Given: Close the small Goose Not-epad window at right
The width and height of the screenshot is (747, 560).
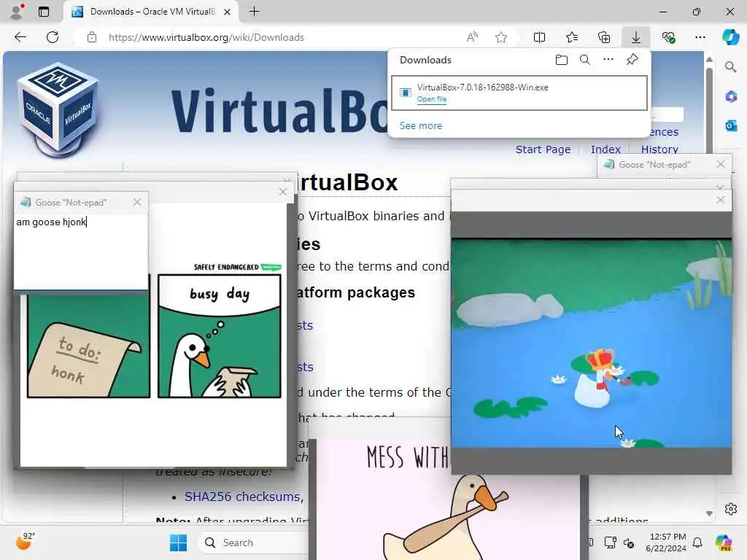Looking at the screenshot, I should point(720,164).
